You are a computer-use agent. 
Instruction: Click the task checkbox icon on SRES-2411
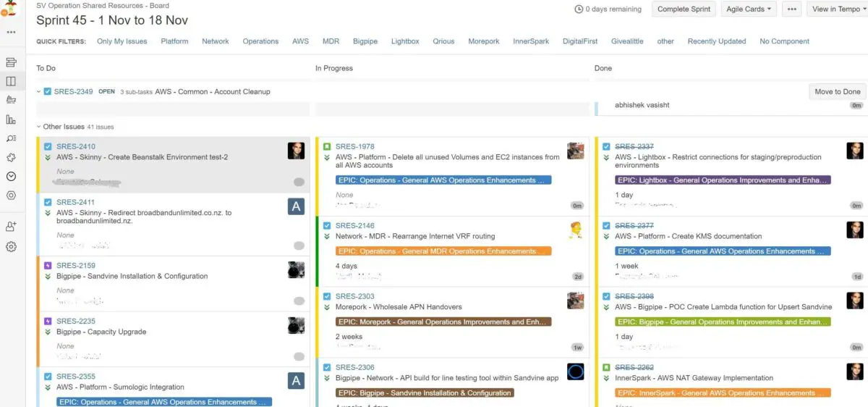[48, 202]
